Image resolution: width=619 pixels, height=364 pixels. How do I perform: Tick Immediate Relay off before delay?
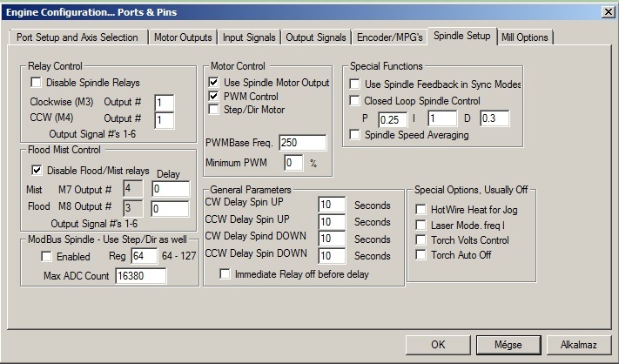[226, 273]
